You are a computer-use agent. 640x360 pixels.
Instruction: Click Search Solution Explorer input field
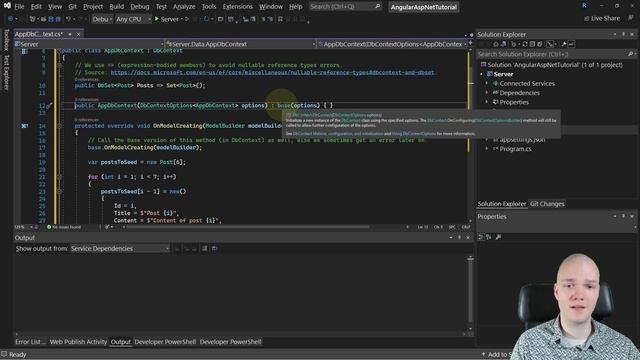click(x=552, y=54)
